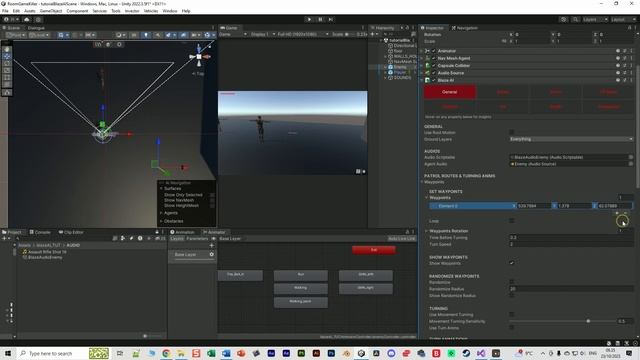Open the File menu
The image size is (640, 360).
pos(5,11)
